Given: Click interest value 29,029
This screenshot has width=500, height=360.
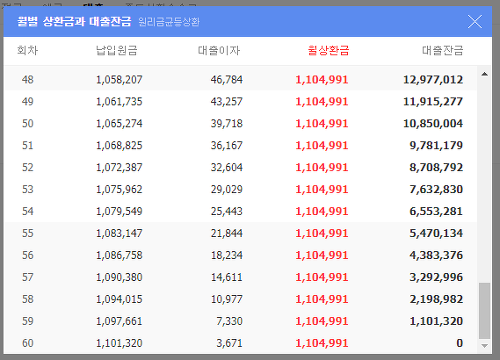Looking at the screenshot, I should coord(227,189).
